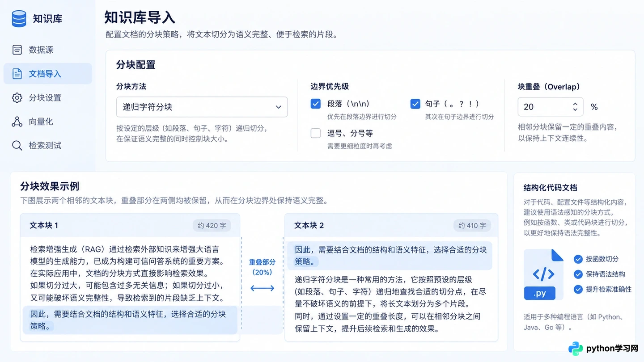This screenshot has height=362, width=644.
Task: Open the 向量化 page
Action: click(48, 122)
